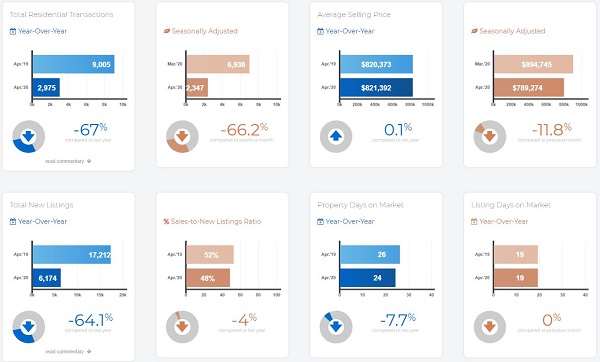
Task: Expand read commentary under Total Residential Transactions
Action: pyautogui.click(x=68, y=161)
